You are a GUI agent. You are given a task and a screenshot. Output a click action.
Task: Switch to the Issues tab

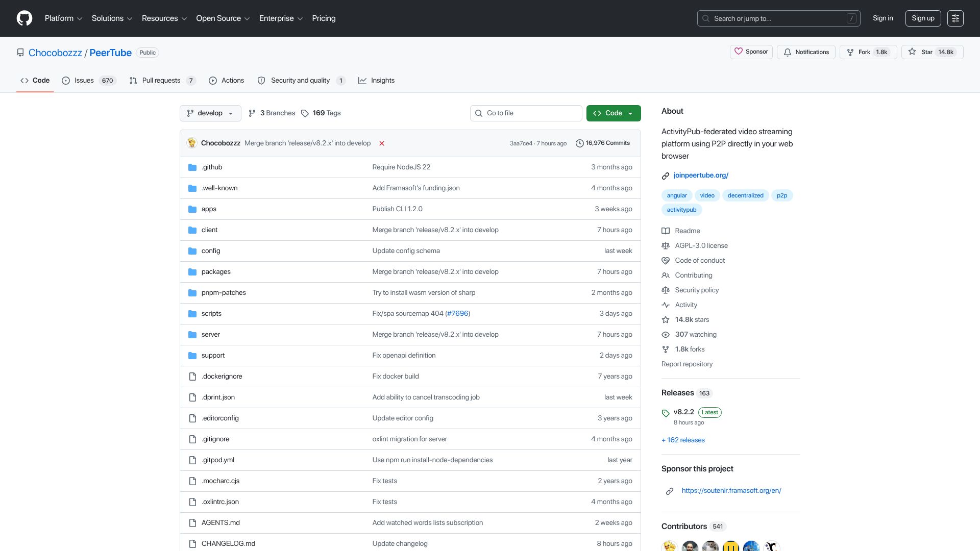click(89, 81)
